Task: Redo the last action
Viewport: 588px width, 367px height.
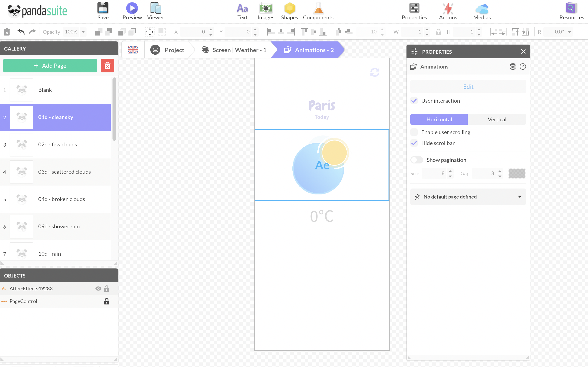Action: click(32, 32)
